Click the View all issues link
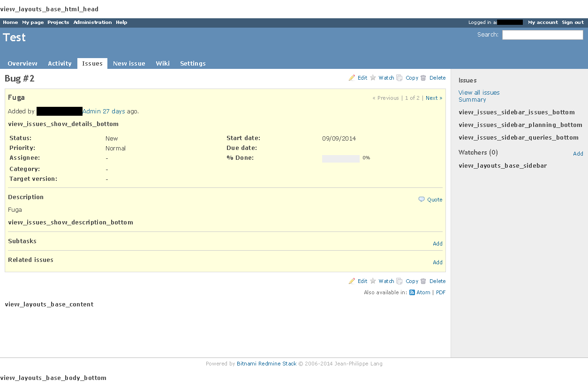588x387 pixels. pos(479,92)
